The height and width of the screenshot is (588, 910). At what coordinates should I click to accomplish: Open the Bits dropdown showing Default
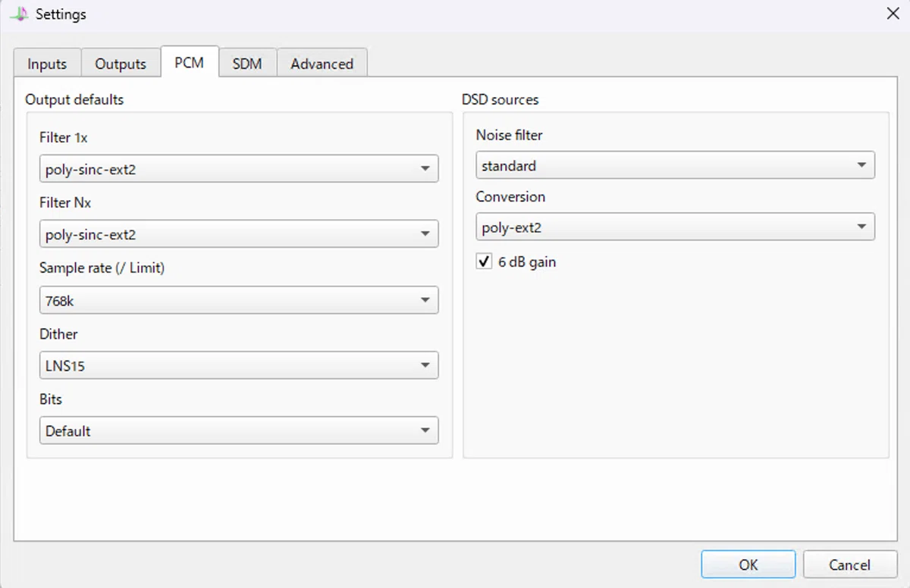tap(239, 430)
